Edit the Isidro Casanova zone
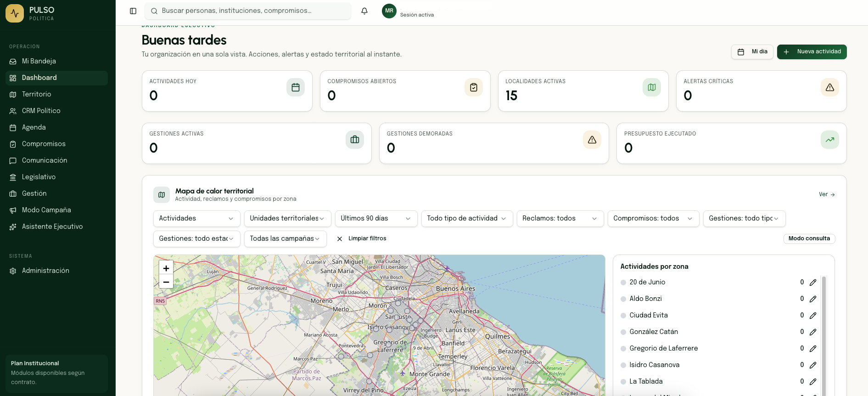 813,365
